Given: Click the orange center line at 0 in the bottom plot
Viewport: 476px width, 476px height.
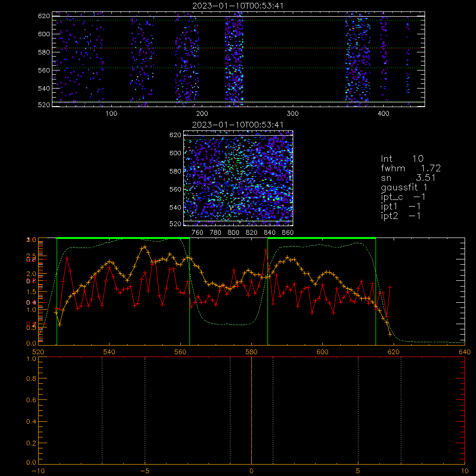Looking at the screenshot, I should (251, 411).
